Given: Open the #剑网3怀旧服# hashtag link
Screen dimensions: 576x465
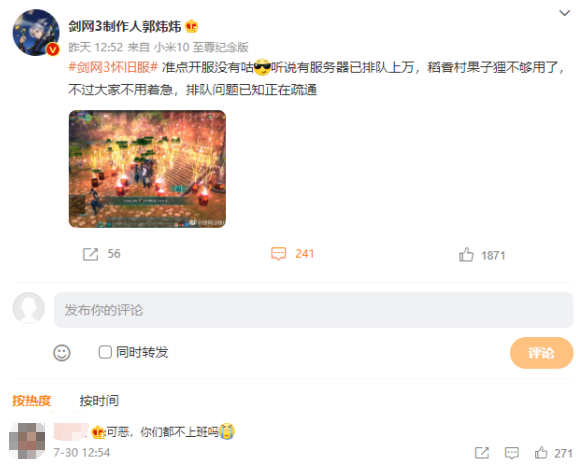Looking at the screenshot, I should click(x=113, y=67).
